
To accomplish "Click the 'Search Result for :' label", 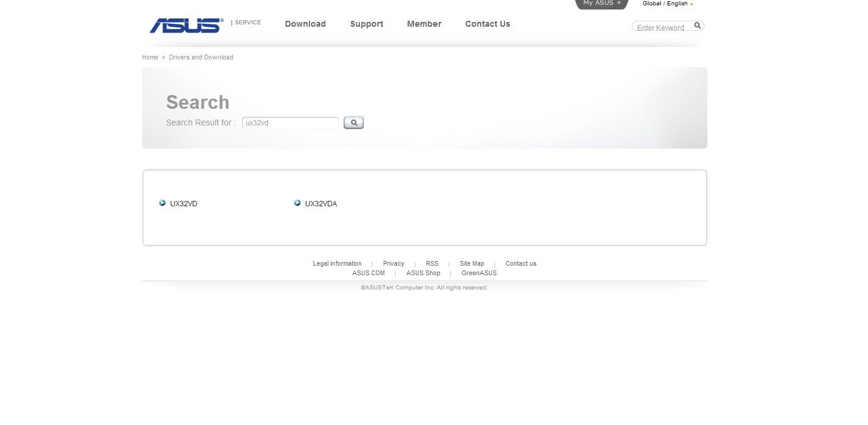I will click(x=201, y=122).
